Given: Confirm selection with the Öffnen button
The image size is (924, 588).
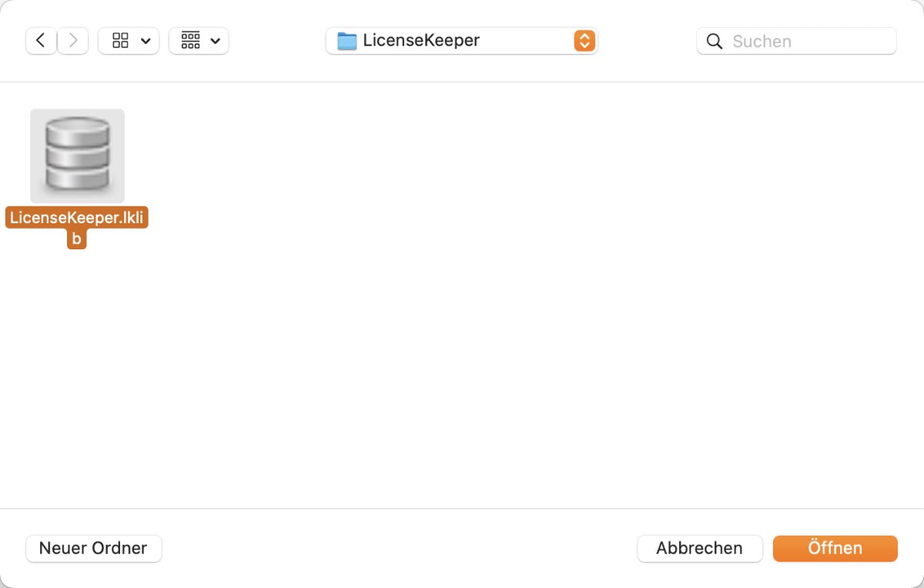Looking at the screenshot, I should click(835, 549).
